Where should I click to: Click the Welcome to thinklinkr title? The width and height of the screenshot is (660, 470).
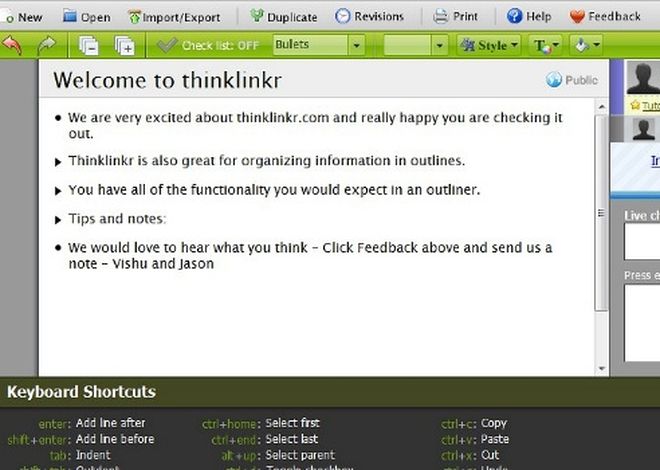click(x=168, y=80)
